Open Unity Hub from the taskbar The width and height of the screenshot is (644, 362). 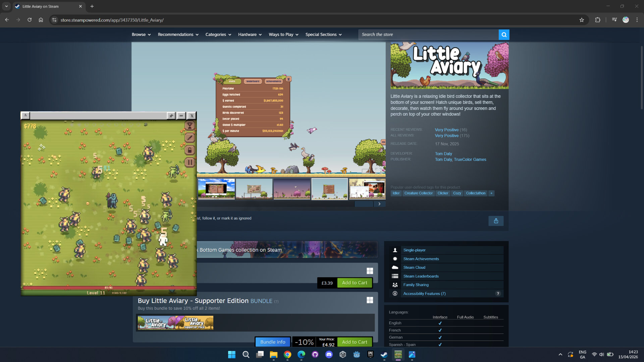(343, 355)
